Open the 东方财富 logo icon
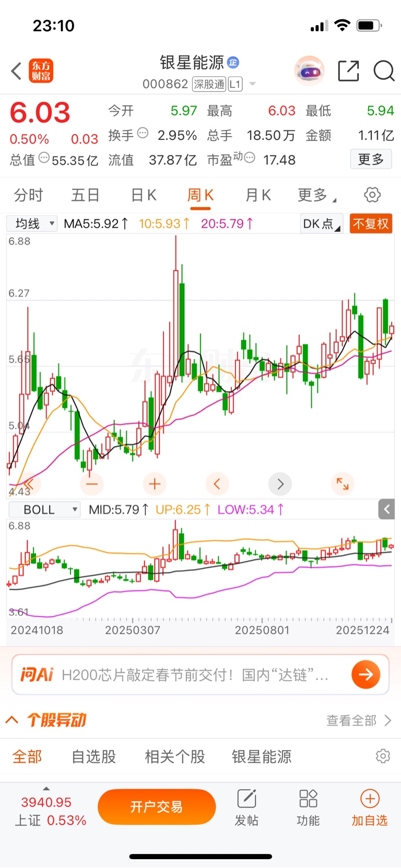Image resolution: width=401 pixels, height=868 pixels. [x=41, y=71]
